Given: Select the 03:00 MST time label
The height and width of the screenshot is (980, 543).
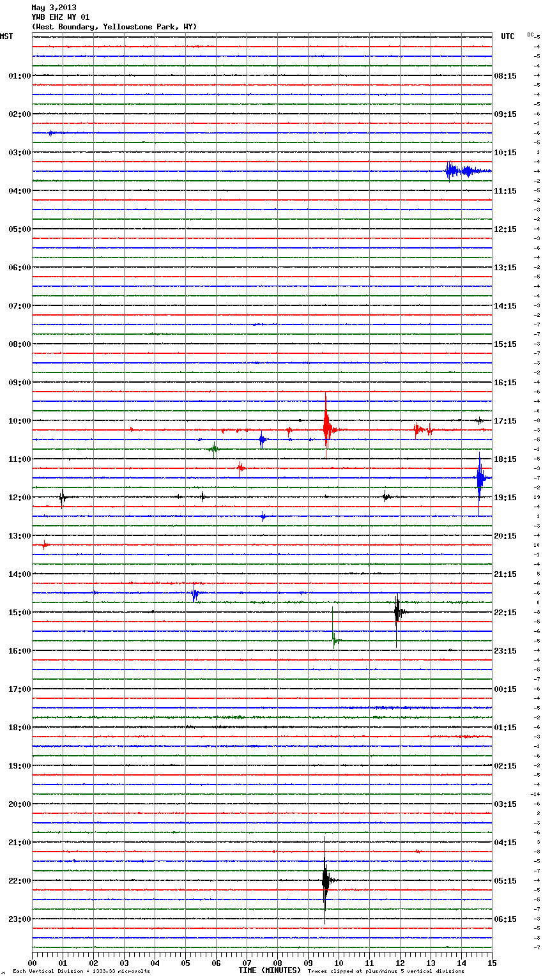Looking at the screenshot, I should pos(20,153).
